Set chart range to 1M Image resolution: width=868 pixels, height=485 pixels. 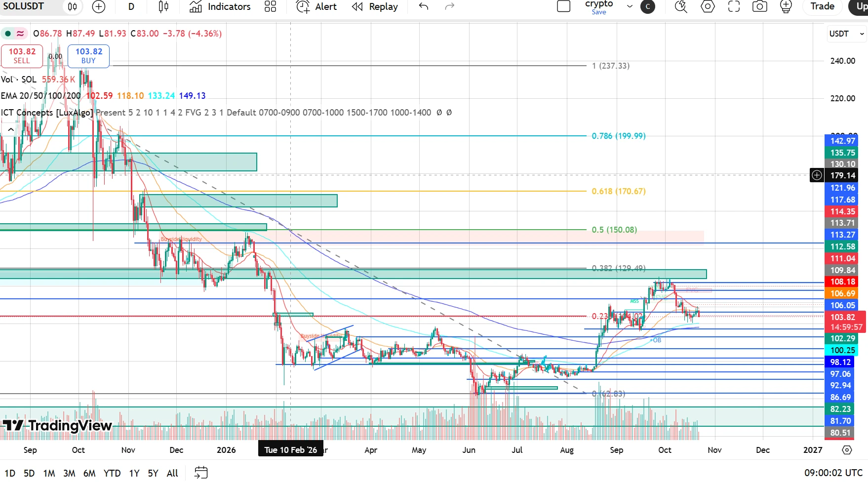(49, 473)
